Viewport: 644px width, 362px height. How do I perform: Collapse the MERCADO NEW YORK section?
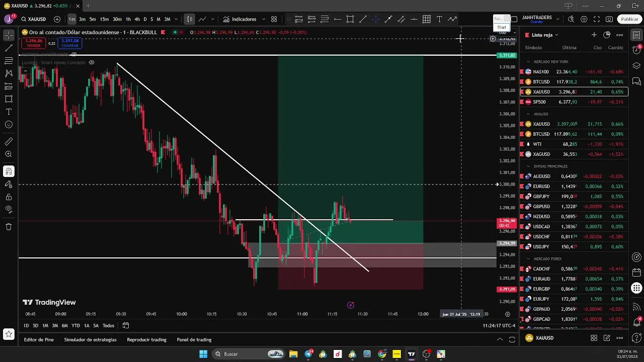coord(529,62)
